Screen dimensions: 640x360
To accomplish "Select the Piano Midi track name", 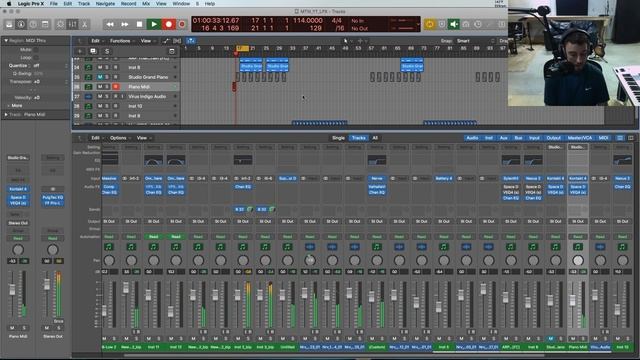I will point(139,87).
